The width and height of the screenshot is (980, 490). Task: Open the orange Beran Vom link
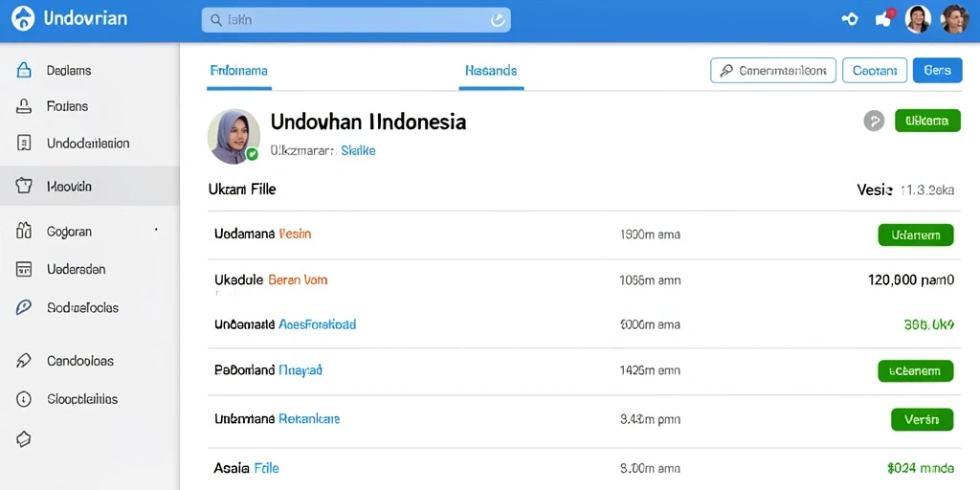tap(298, 280)
